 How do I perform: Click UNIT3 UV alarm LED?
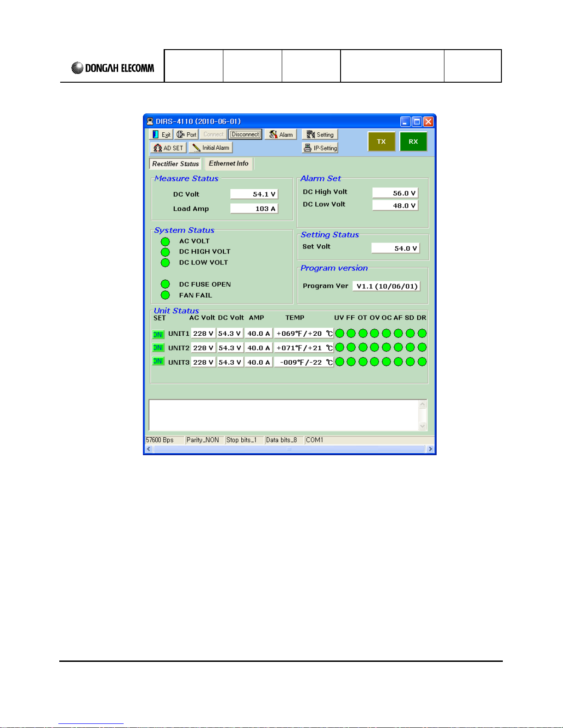point(340,362)
